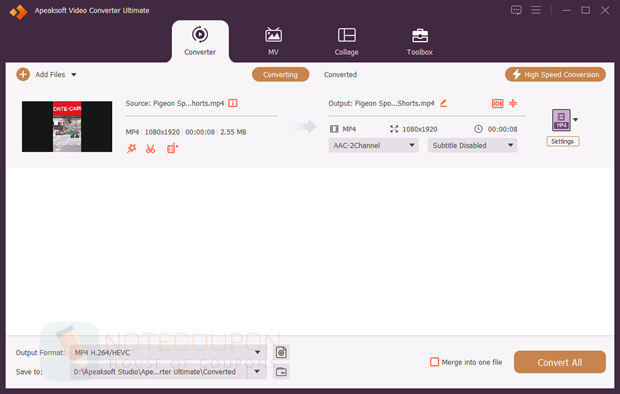This screenshot has width=620, height=394.
Task: Click the Toolbox briefcase icon
Action: click(x=420, y=36)
